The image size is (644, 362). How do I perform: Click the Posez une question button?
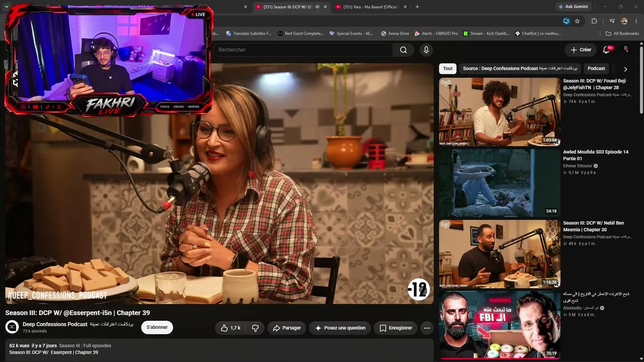[340, 328]
